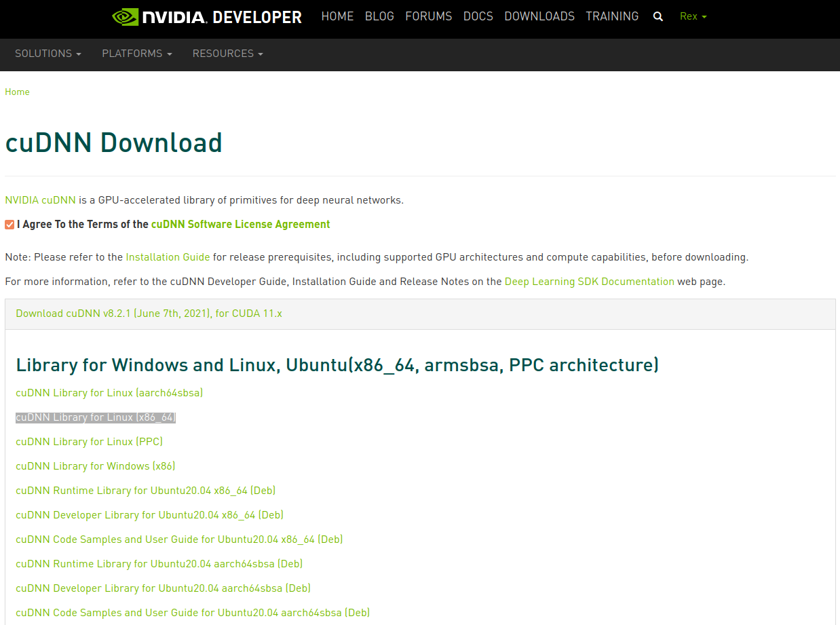
Task: Download Code Samples for Ubuntu20.04 aarch64sbsa (Deb)
Action: pyautogui.click(x=193, y=613)
